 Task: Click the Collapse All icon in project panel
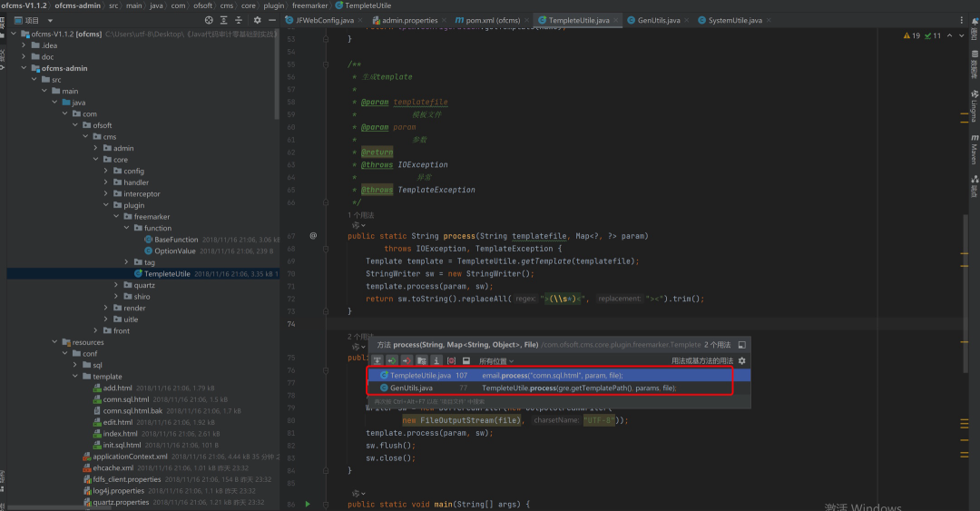[x=238, y=20]
